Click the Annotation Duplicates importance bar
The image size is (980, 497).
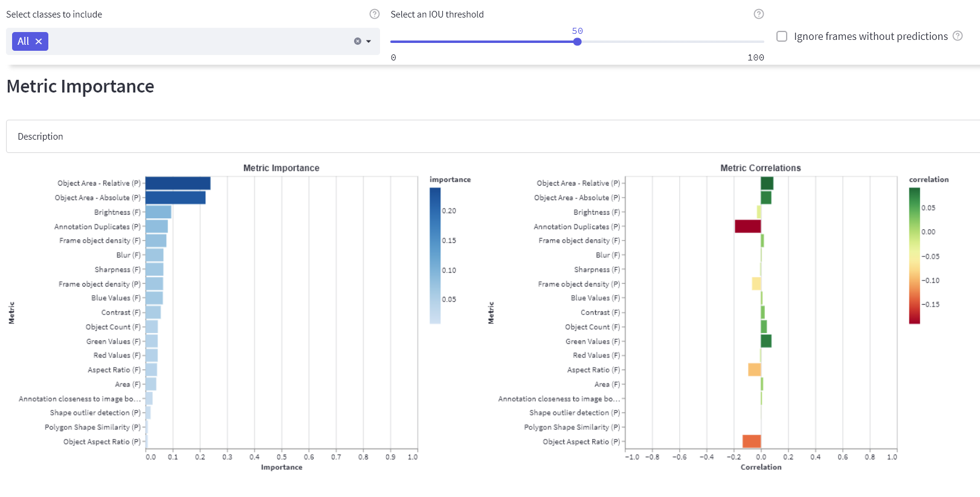coord(157,227)
